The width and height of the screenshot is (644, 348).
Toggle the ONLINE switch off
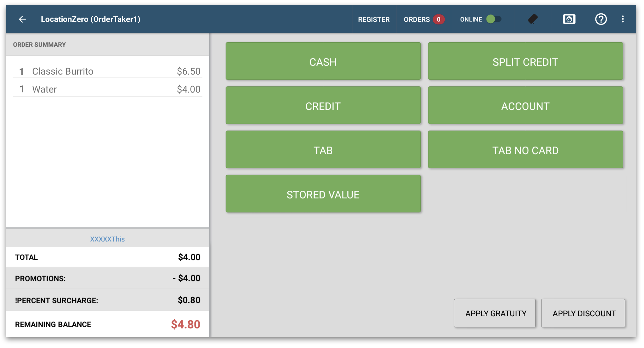(493, 19)
